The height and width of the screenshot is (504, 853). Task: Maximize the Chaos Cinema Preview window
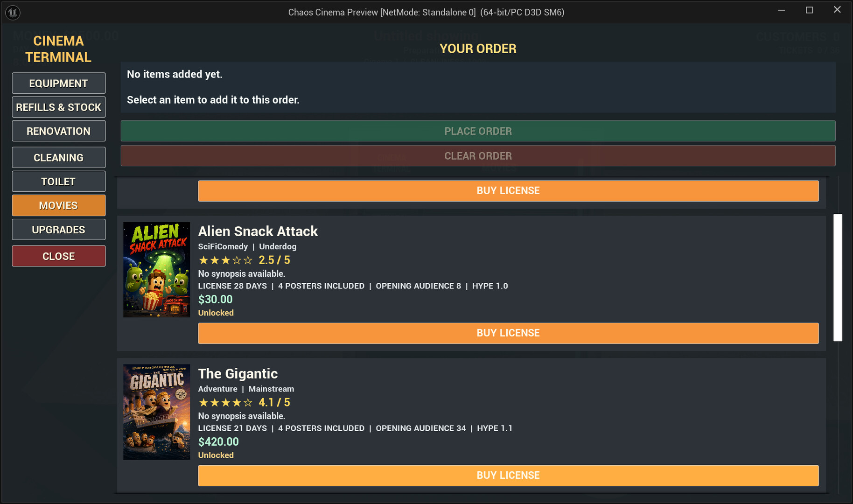point(810,10)
